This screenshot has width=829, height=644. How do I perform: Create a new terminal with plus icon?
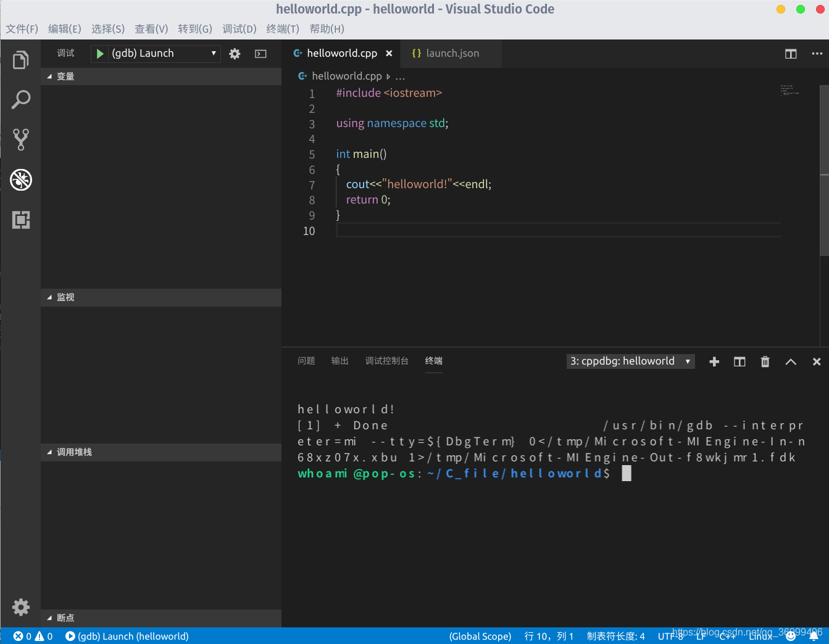click(x=714, y=361)
